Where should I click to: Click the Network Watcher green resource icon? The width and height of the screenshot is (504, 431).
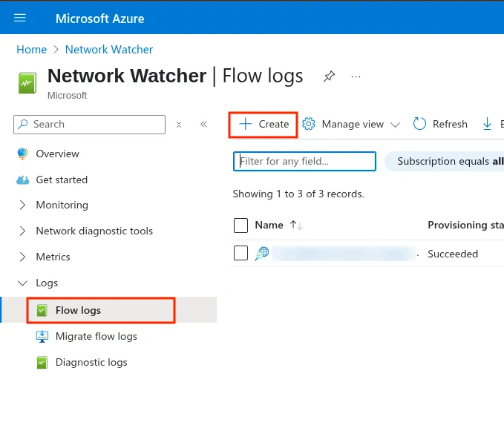[x=27, y=83]
